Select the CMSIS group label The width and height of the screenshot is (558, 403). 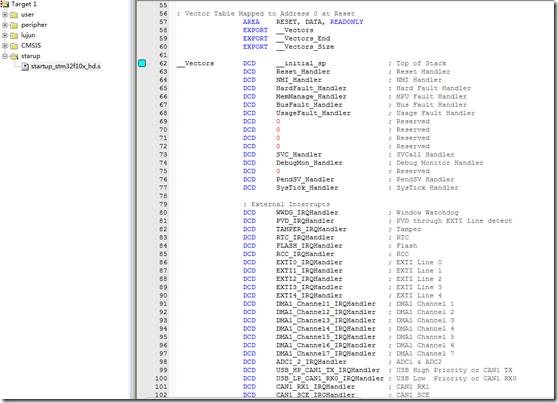[x=31, y=46]
